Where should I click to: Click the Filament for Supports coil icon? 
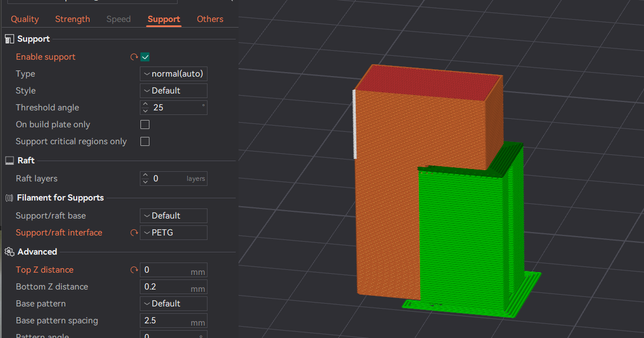[x=8, y=197]
